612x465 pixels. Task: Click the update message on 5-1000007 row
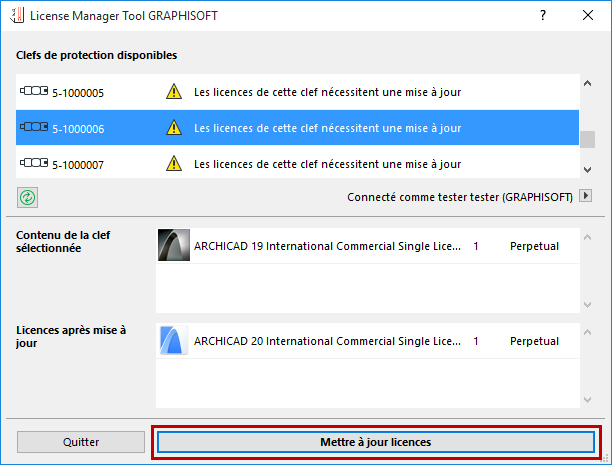click(x=327, y=164)
